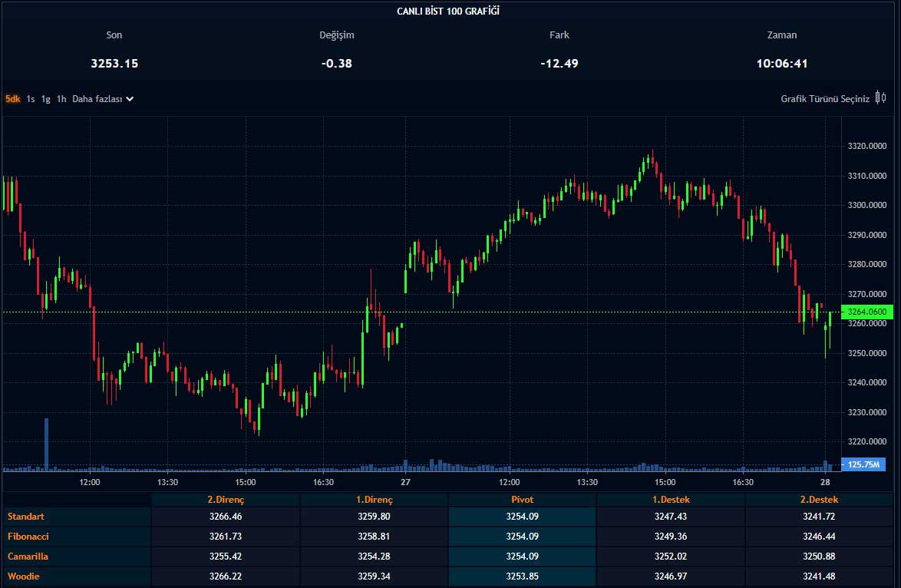Select the 1.Direnç column header
Screen dimensions: 901x588
[374, 500]
